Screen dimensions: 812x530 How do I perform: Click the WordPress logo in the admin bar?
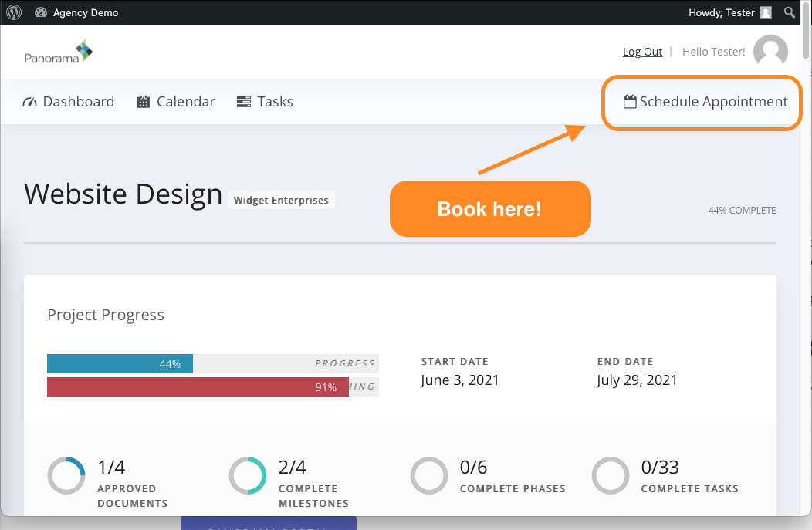pos(13,12)
